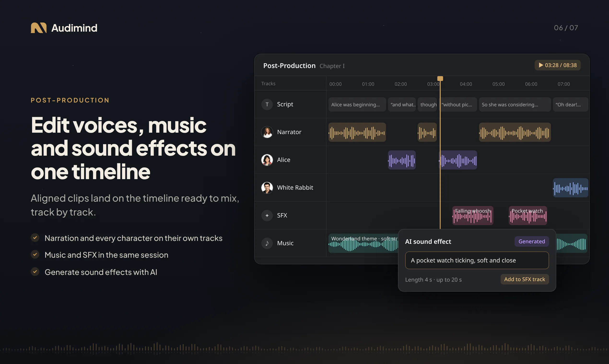The height and width of the screenshot is (364, 609).
Task: Click the playhead marker handle
Action: click(x=440, y=79)
